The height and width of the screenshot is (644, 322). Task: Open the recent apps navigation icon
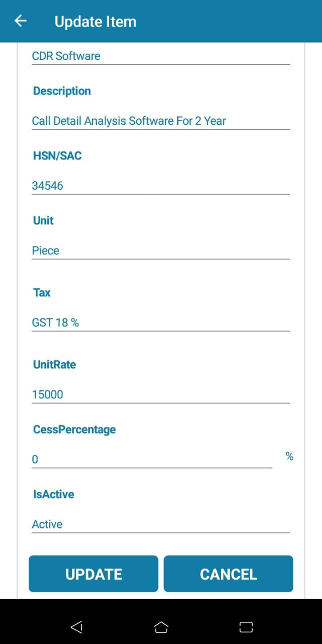tap(246, 627)
